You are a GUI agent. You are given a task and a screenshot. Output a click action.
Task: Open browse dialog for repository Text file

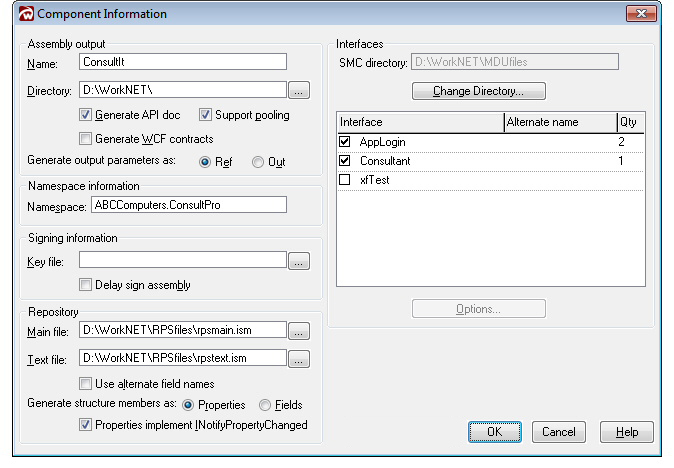pos(298,358)
